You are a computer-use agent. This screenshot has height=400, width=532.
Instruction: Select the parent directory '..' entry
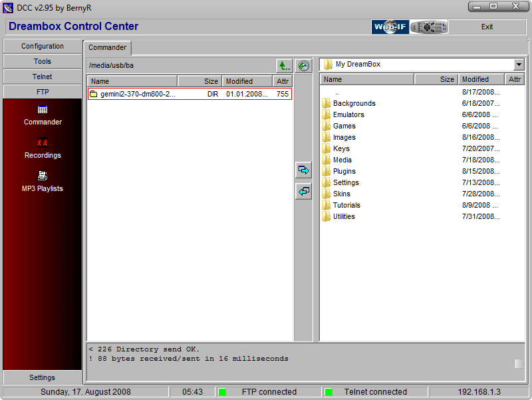(x=337, y=93)
